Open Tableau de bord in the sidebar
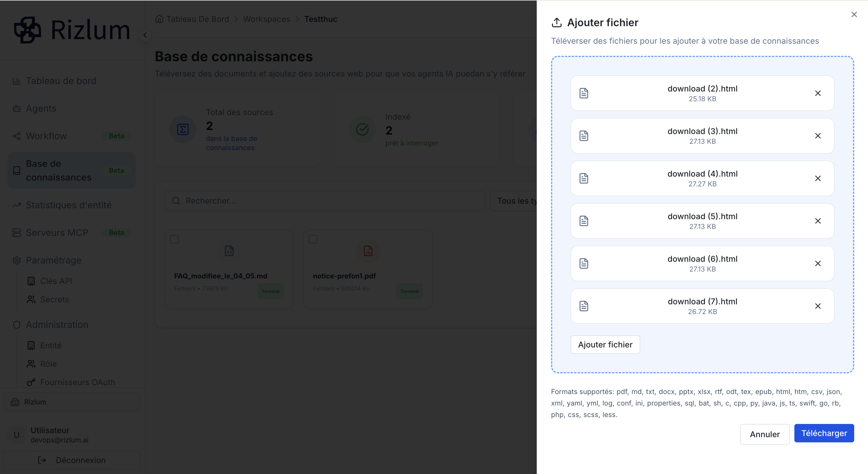This screenshot has width=868, height=474. [x=71, y=81]
